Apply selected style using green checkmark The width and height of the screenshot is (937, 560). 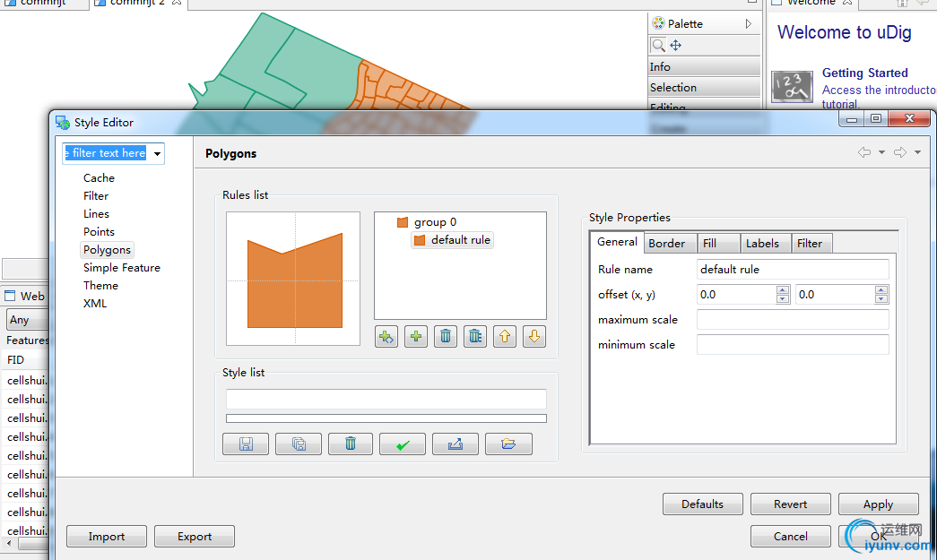click(403, 444)
